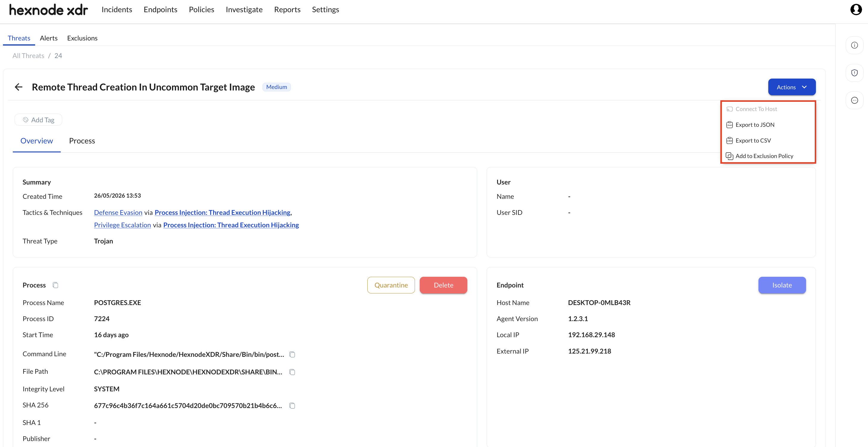Click the Export to CSV file icon
The width and height of the screenshot is (868, 447).
pyautogui.click(x=730, y=140)
